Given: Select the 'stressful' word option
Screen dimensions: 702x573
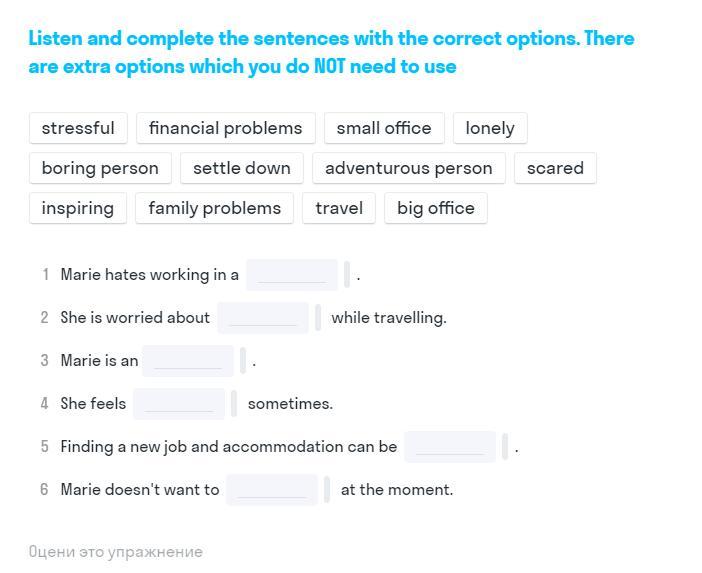Looking at the screenshot, I should click(78, 128).
